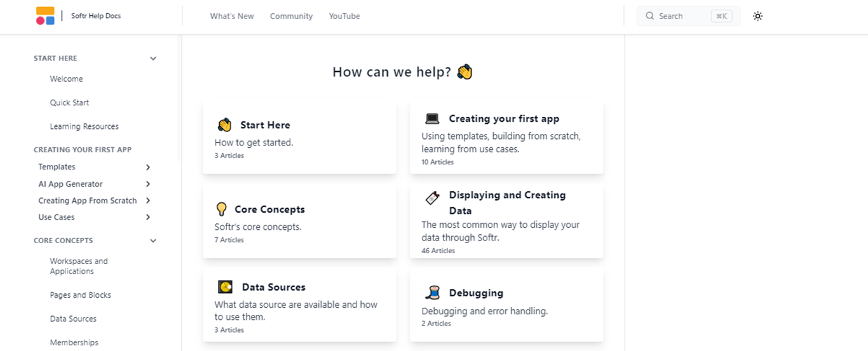This screenshot has width=868, height=351.
Task: Go to the YouTube nav link
Action: click(x=344, y=17)
